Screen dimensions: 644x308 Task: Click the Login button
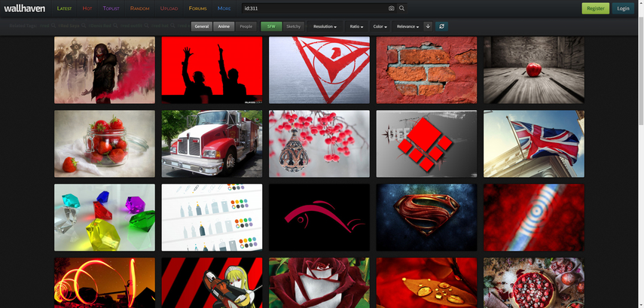coord(623,8)
